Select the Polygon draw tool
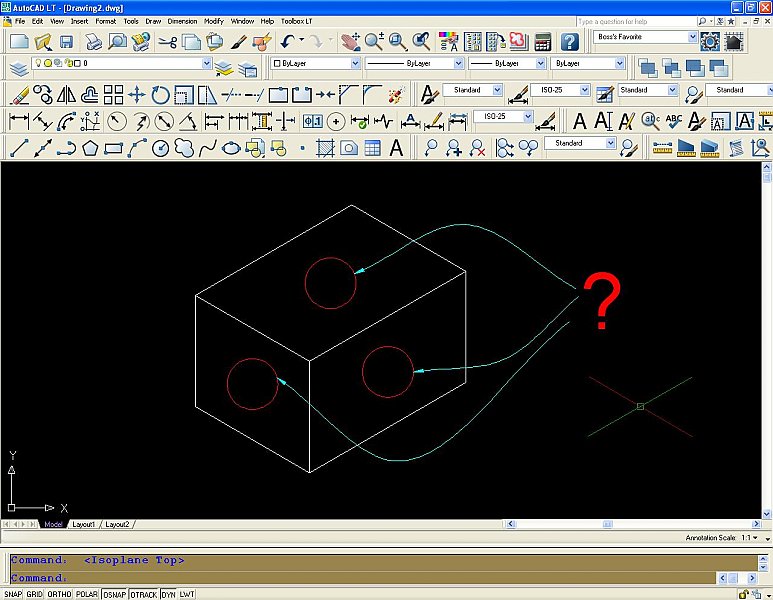Viewport: 773px width, 600px height. pyautogui.click(x=90, y=147)
